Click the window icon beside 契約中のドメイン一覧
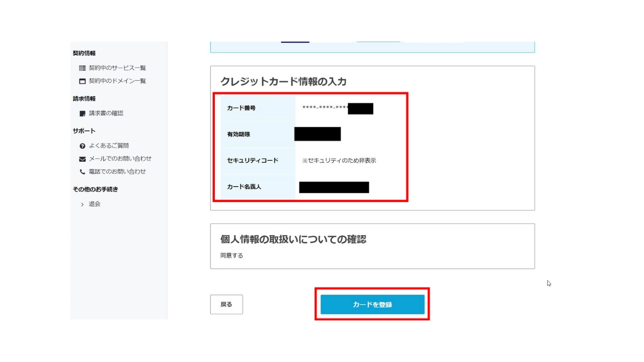Screen dimensions: 644x362 click(82, 81)
